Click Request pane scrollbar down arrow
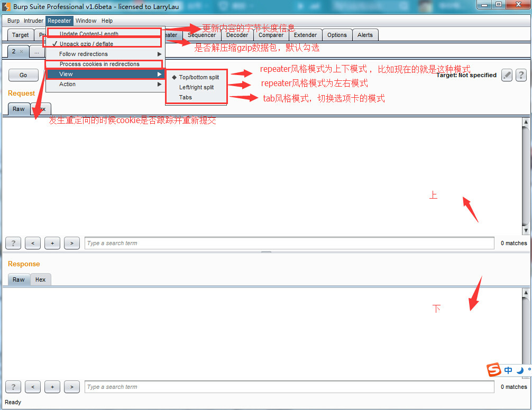 tap(526, 230)
